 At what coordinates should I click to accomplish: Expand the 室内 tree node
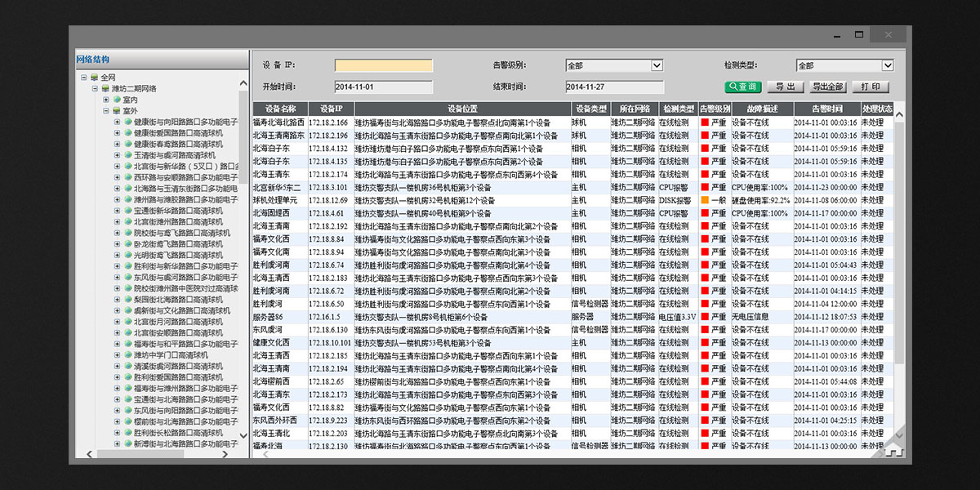[105, 100]
